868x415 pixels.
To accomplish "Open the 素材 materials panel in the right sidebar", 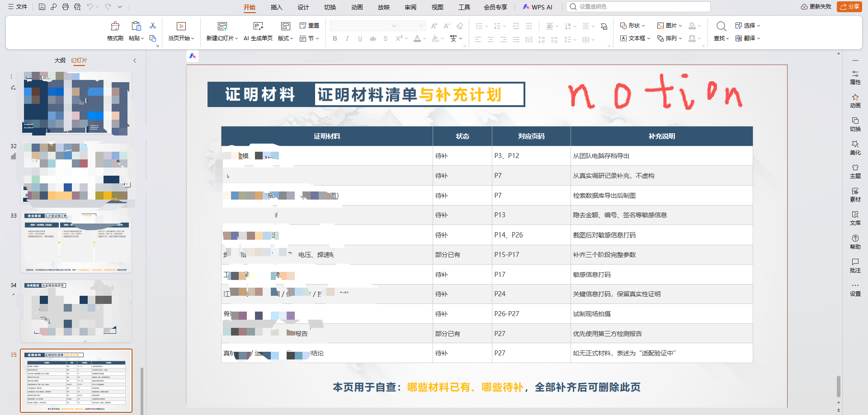I will click(855, 195).
